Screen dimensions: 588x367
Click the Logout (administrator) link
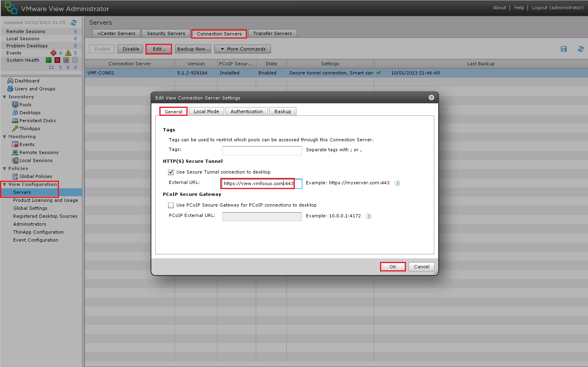coord(557,8)
